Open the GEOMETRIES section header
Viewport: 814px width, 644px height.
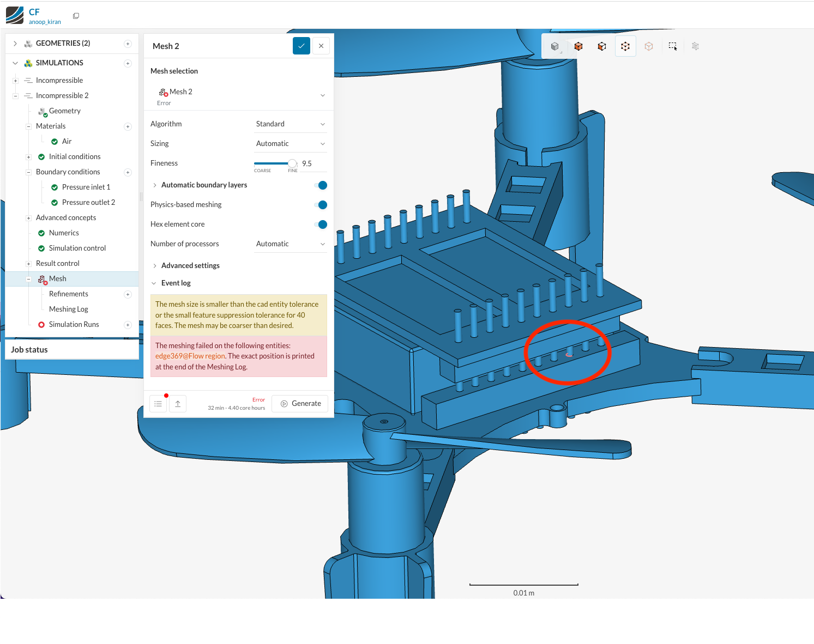63,43
